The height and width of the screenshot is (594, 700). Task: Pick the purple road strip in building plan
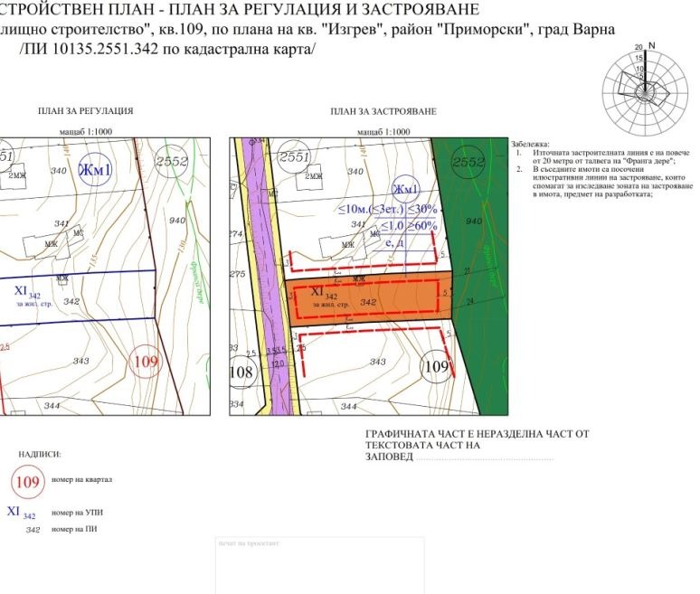pos(267,226)
